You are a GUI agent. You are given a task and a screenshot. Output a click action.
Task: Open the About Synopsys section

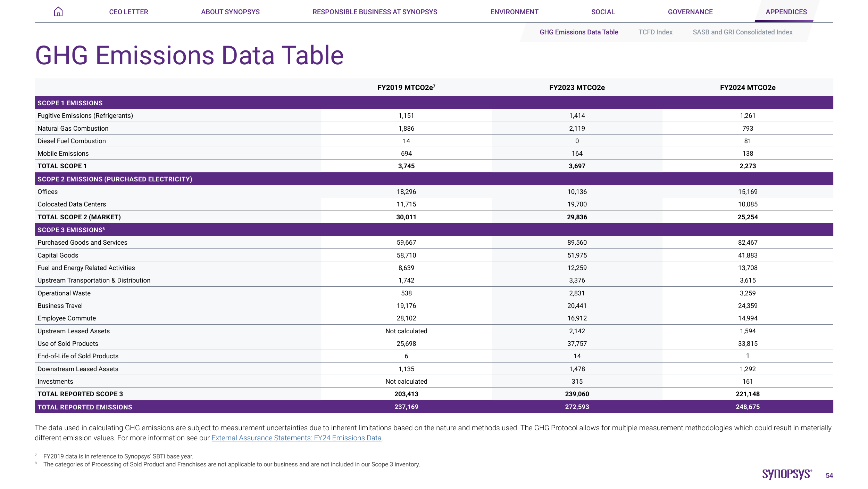tap(230, 12)
